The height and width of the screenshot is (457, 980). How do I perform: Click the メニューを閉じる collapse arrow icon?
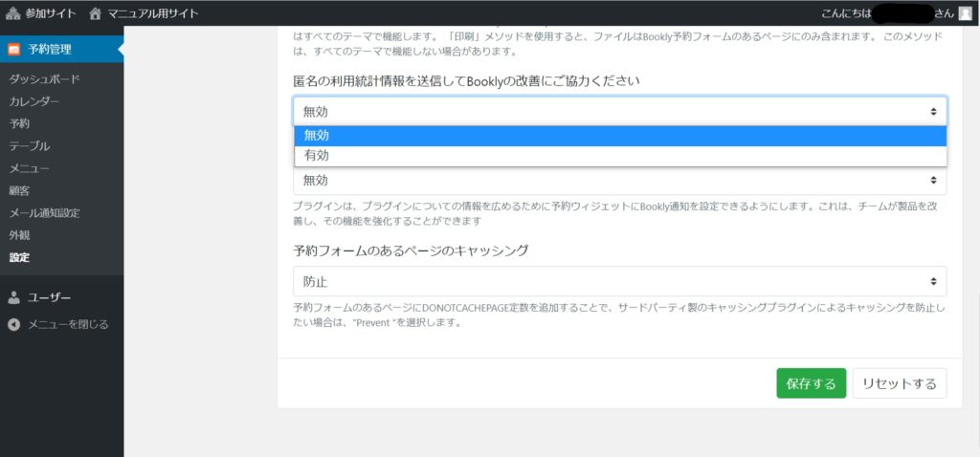pos(14,324)
